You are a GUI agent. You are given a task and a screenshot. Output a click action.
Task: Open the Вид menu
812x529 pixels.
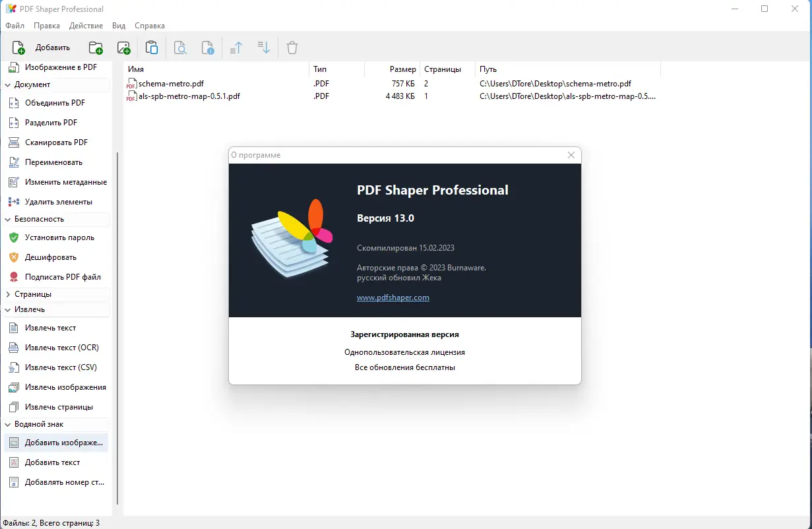[118, 26]
